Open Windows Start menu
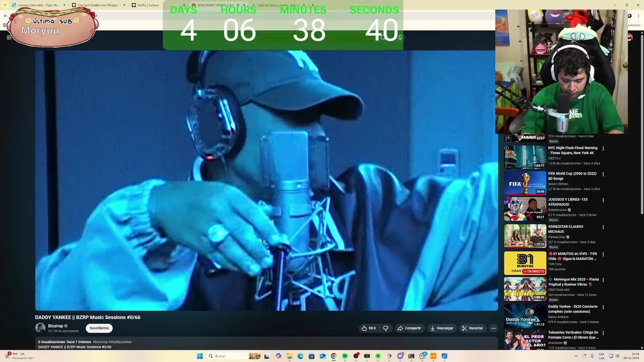Image resolution: width=644 pixels, height=362 pixels. pos(200,356)
